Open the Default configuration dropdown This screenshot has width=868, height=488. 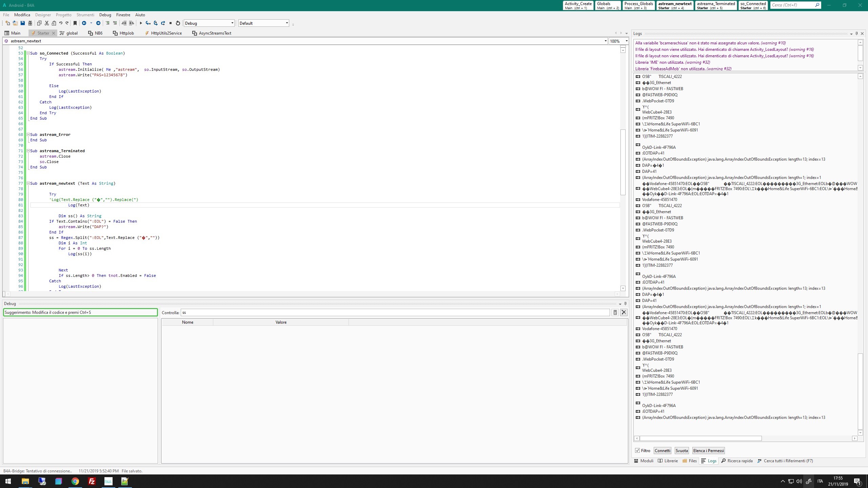coord(287,23)
